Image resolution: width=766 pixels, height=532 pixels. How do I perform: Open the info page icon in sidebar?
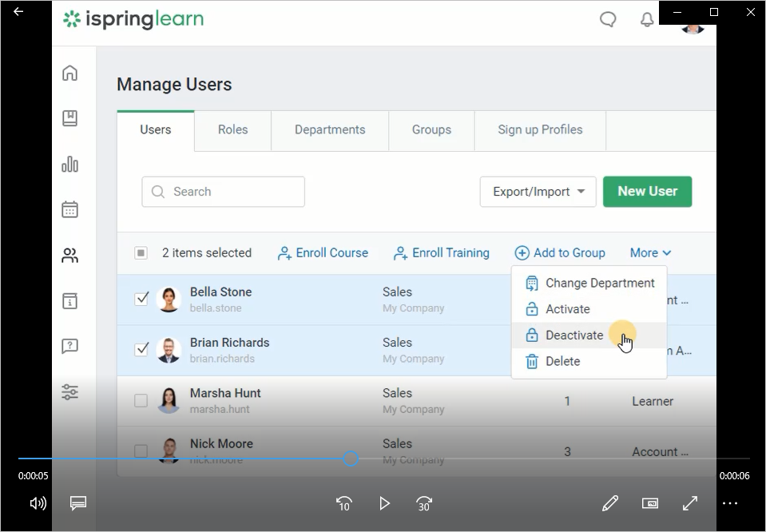69,300
